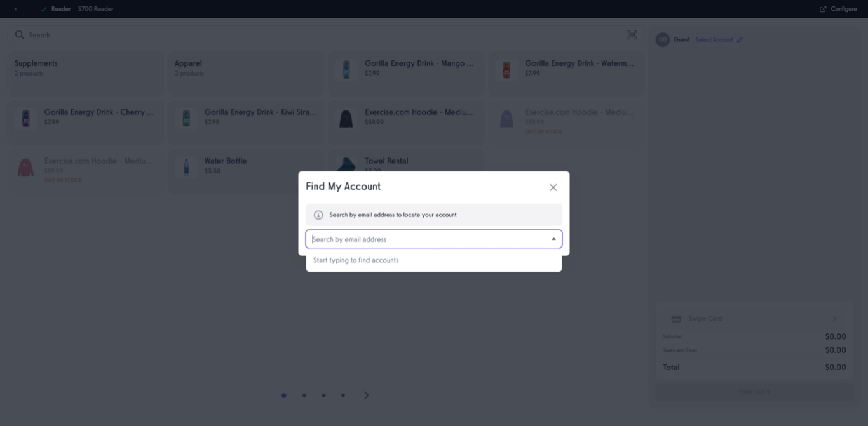Advance to next product page with the arrow
The width and height of the screenshot is (868, 426).
(366, 395)
